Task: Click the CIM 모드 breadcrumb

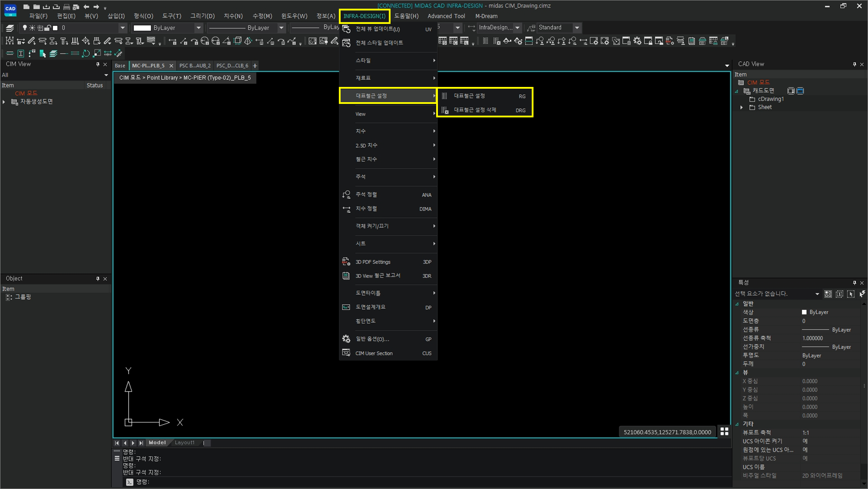Action: [x=130, y=78]
